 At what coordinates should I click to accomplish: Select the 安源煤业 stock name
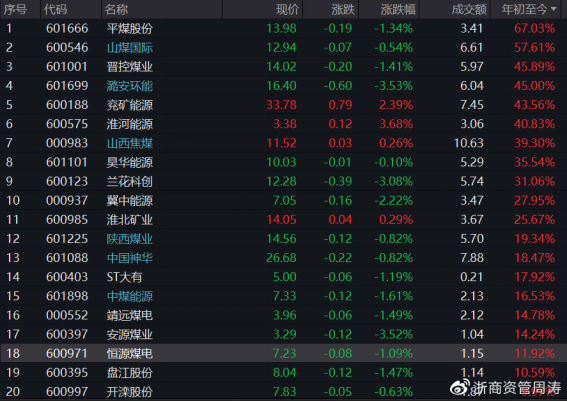tap(130, 335)
